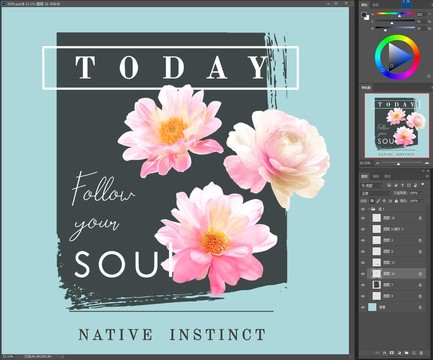Click the background color swatch
Screen dimensions: 433x360
point(367,18)
